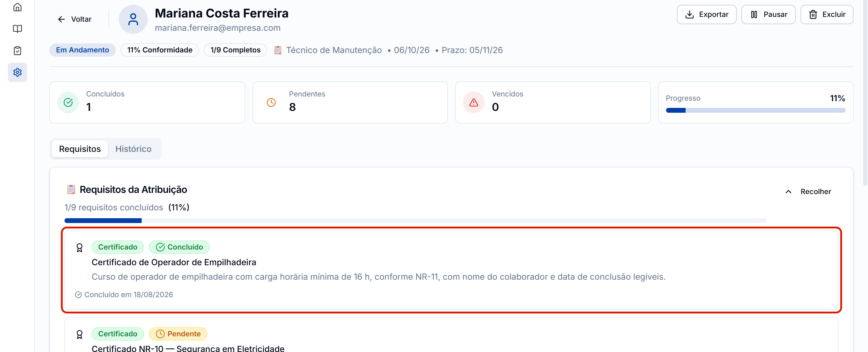Click the 1/9 Completos badge
This screenshot has height=352, width=868.
(x=235, y=50)
